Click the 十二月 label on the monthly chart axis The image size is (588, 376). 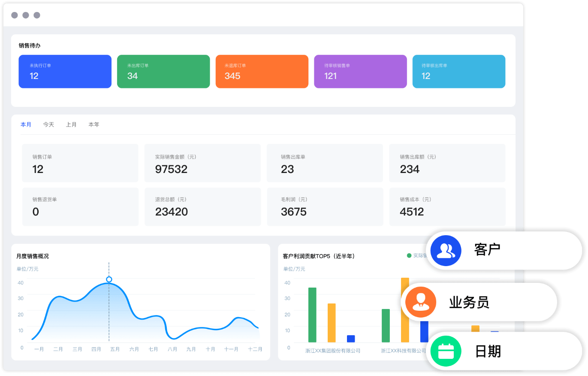tap(255, 349)
